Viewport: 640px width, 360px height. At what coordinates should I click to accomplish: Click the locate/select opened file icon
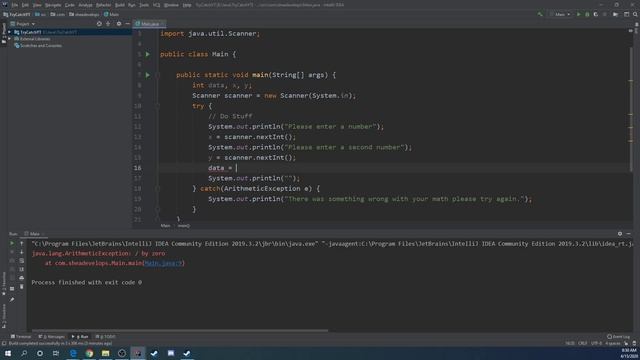pyautogui.click(x=99, y=24)
